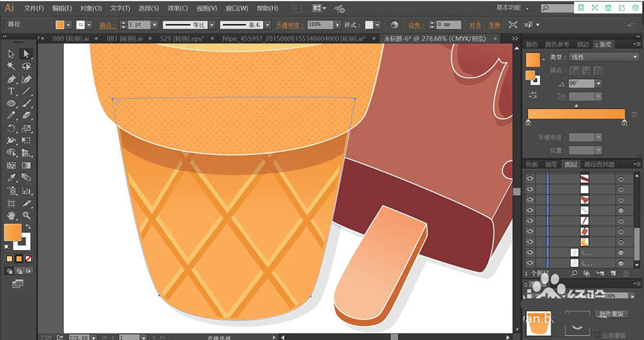
Task: Swap fill and stroke colors arrow
Action: [28, 227]
